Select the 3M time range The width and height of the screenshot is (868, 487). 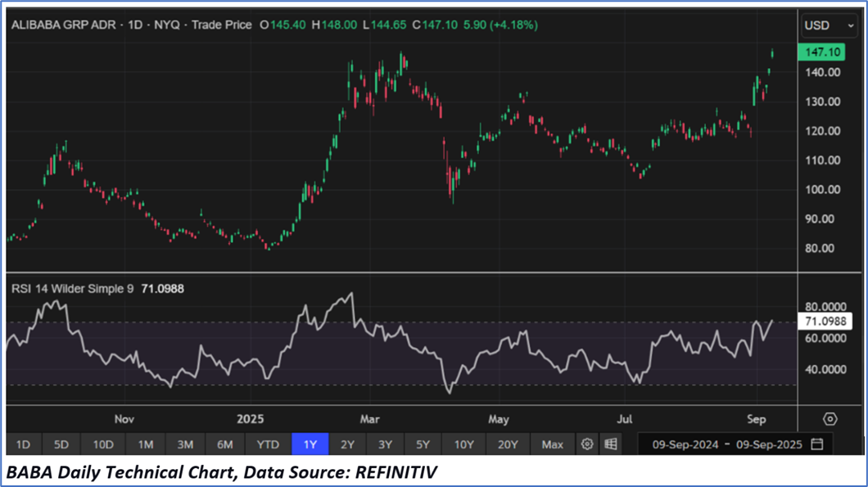click(185, 444)
